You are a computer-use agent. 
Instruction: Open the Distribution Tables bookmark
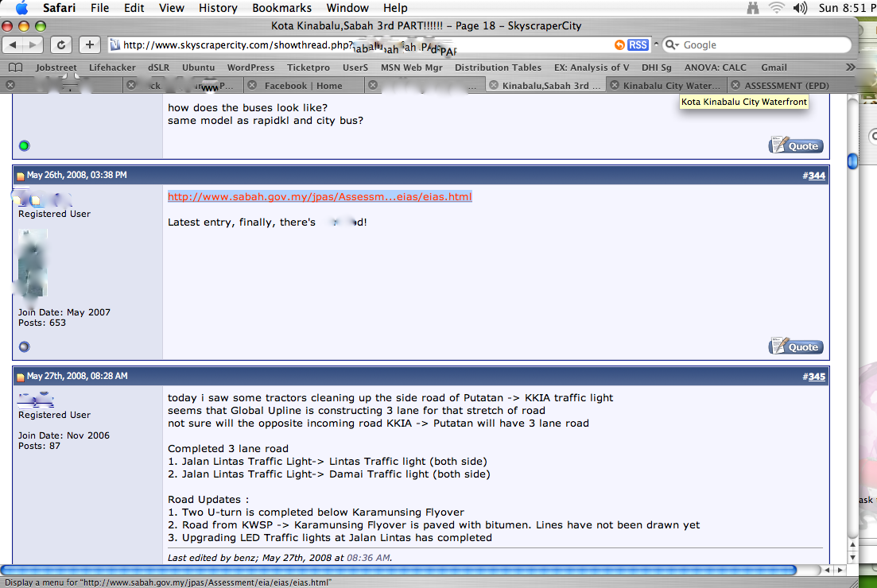click(x=498, y=68)
